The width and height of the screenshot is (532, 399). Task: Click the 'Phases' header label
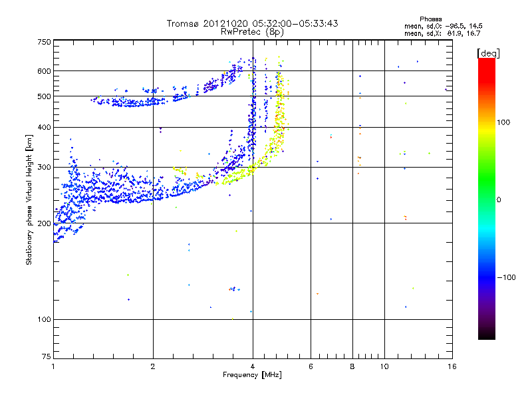(430, 19)
